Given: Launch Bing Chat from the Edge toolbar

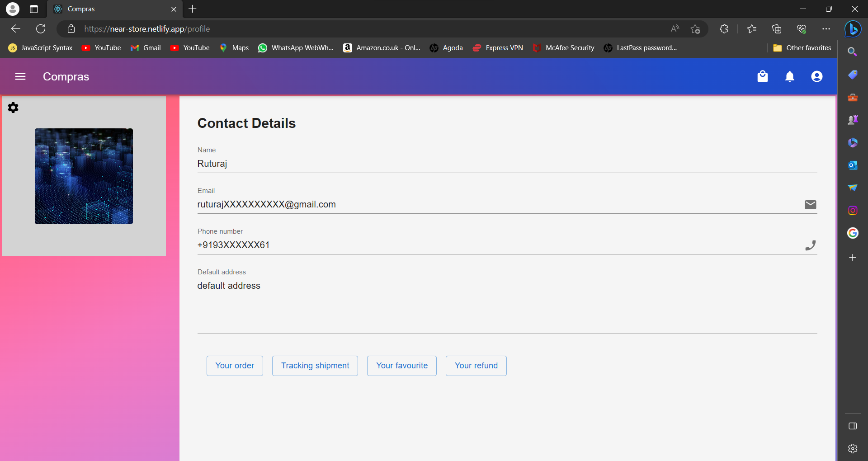Looking at the screenshot, I should tap(854, 29).
